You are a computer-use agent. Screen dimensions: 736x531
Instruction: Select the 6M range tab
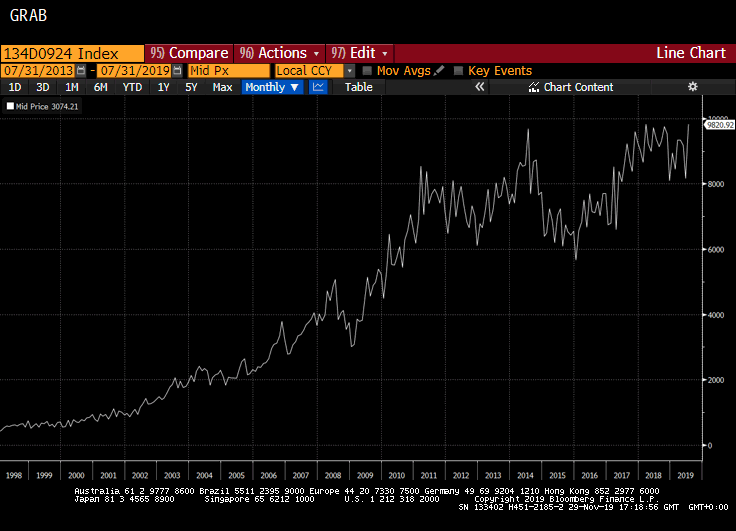(x=100, y=87)
